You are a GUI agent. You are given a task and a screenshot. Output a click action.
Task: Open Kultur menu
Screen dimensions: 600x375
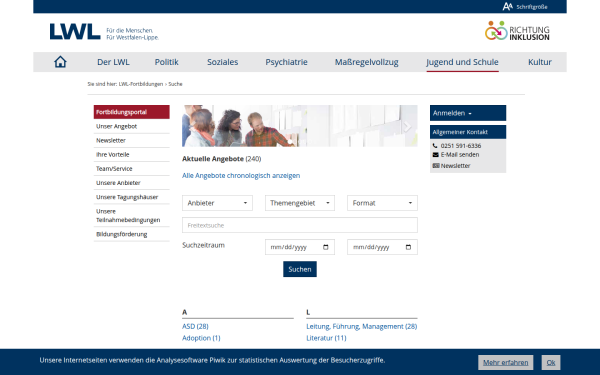coord(540,62)
